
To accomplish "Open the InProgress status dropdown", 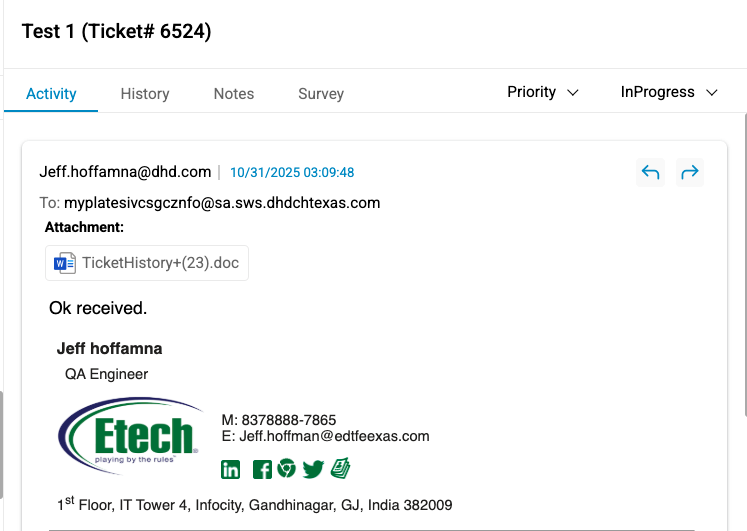I will point(669,92).
